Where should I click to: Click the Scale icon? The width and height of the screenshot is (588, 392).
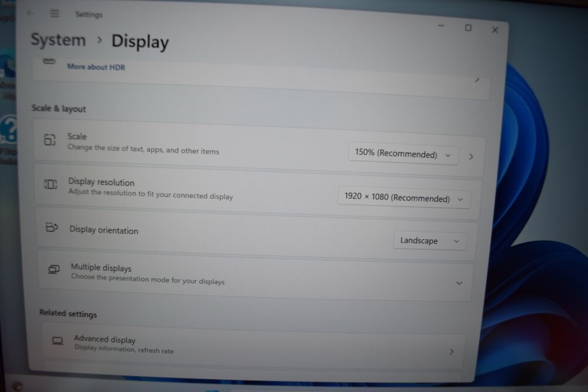[x=50, y=139]
